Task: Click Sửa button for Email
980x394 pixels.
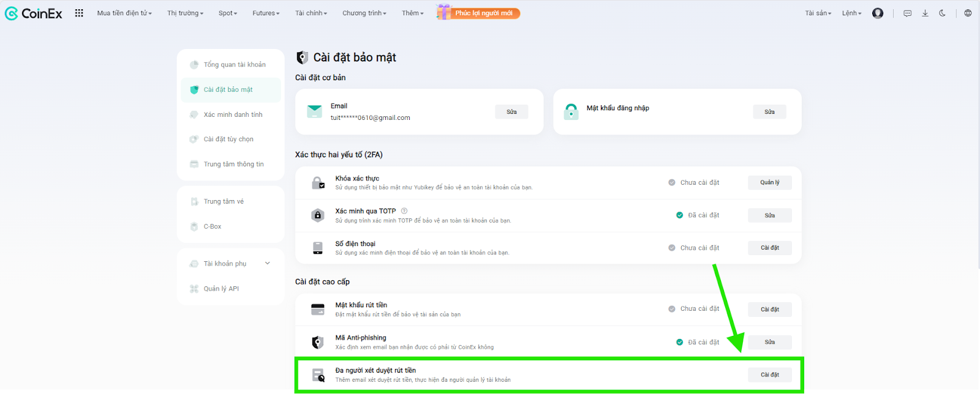Action: pos(511,112)
